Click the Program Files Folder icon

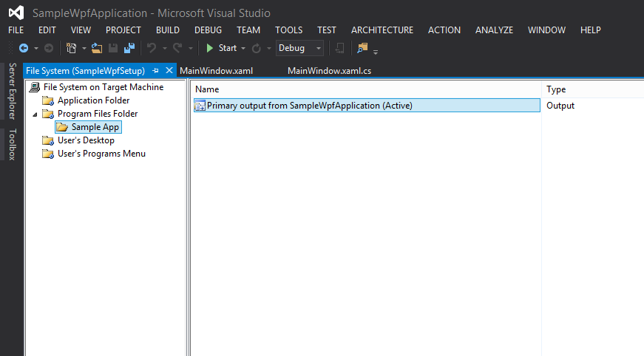(48, 114)
